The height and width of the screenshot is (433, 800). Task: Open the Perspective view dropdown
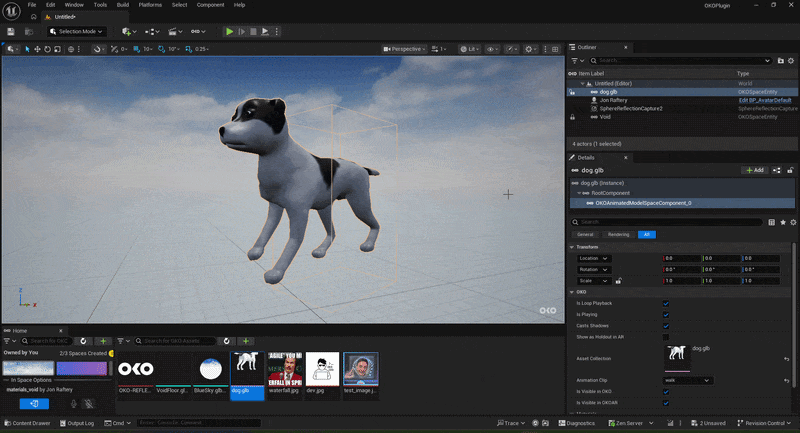(x=404, y=49)
